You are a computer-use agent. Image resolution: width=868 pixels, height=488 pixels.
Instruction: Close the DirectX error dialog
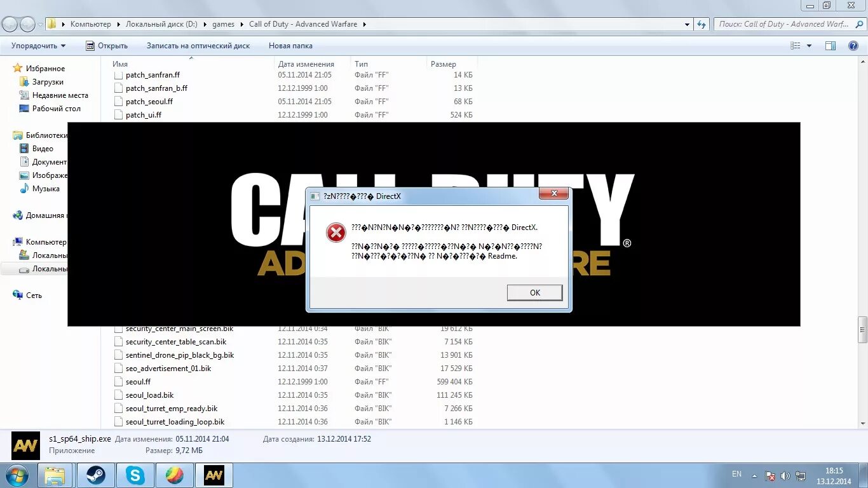pos(554,193)
